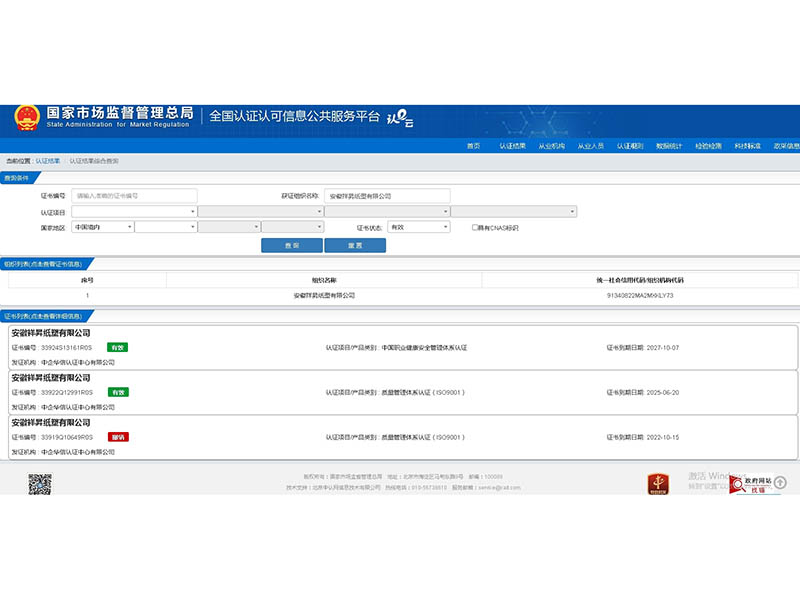Click the 政府网站找错 icon

pyautogui.click(x=750, y=484)
